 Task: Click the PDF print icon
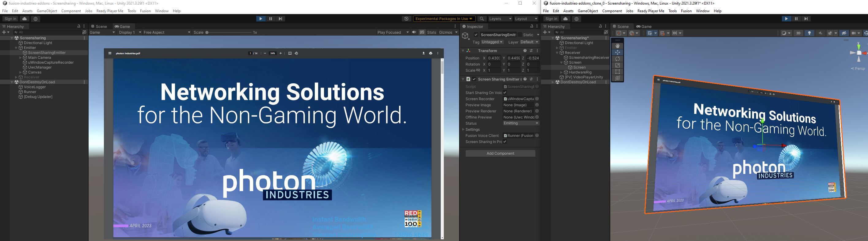(431, 53)
